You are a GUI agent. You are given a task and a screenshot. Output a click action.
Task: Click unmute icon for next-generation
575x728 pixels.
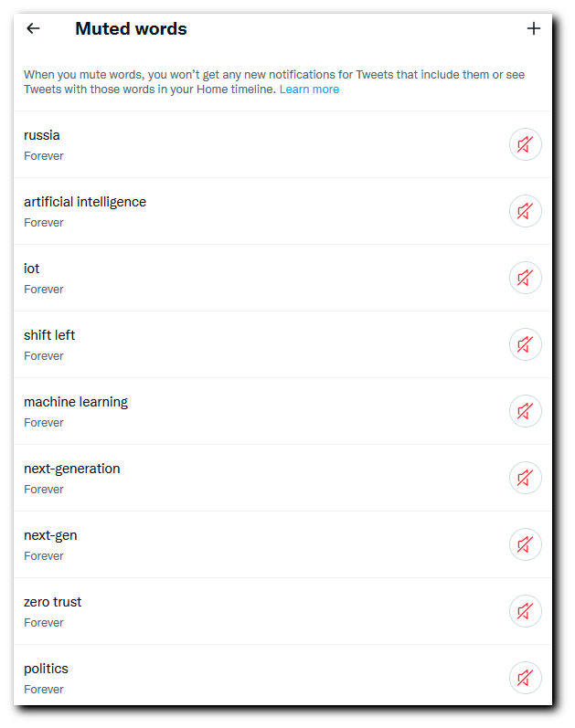[525, 478]
